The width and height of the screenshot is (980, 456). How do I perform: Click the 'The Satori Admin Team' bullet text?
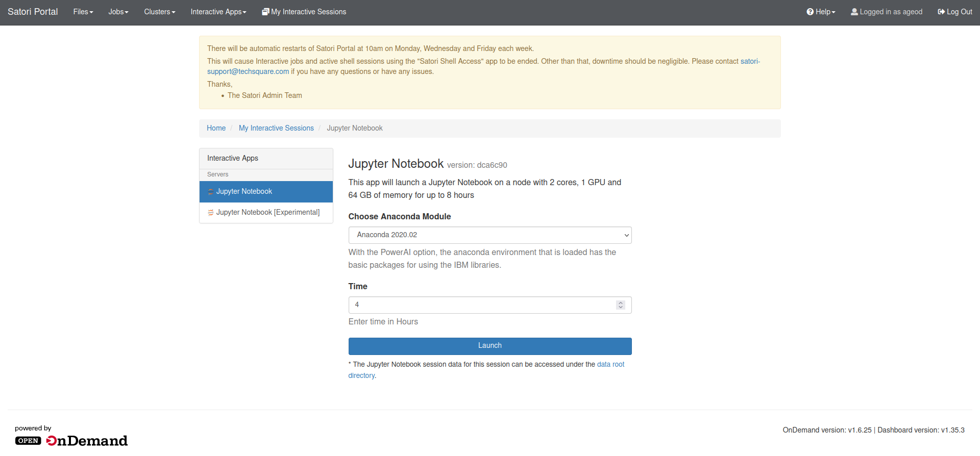[x=265, y=95]
